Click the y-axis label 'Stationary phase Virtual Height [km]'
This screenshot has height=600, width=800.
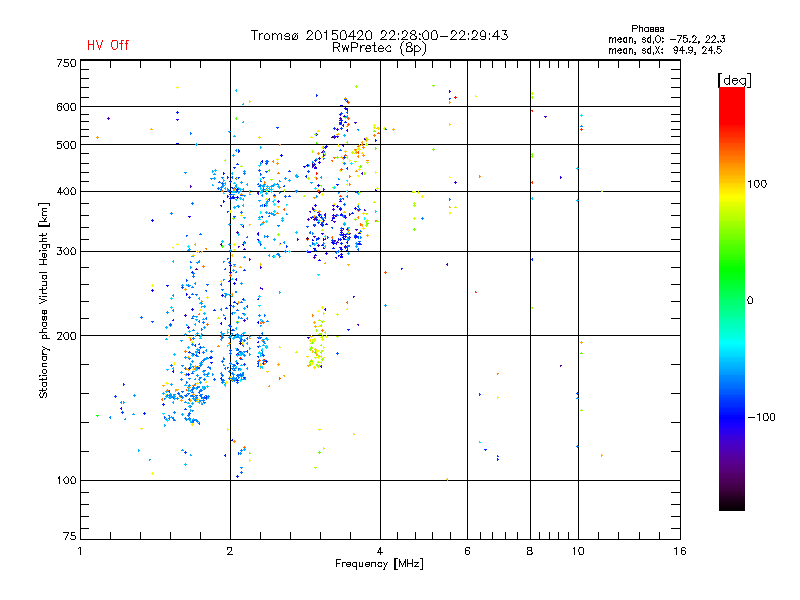point(43,300)
